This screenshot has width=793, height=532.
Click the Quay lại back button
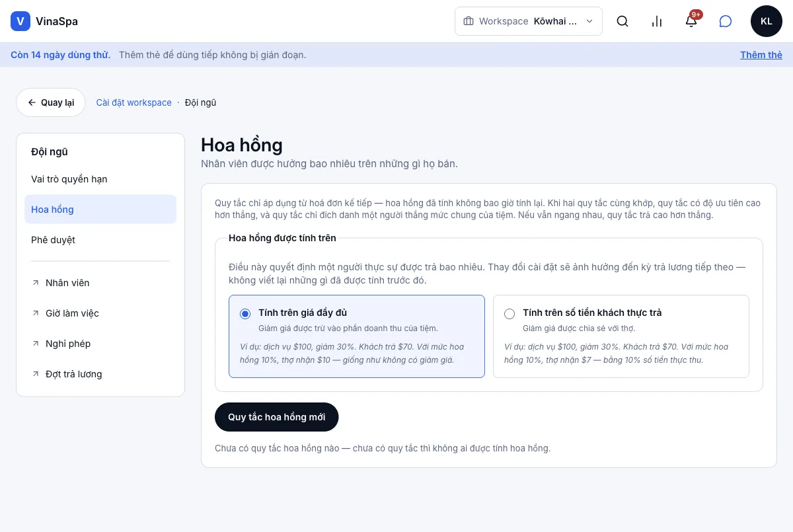[x=51, y=102]
